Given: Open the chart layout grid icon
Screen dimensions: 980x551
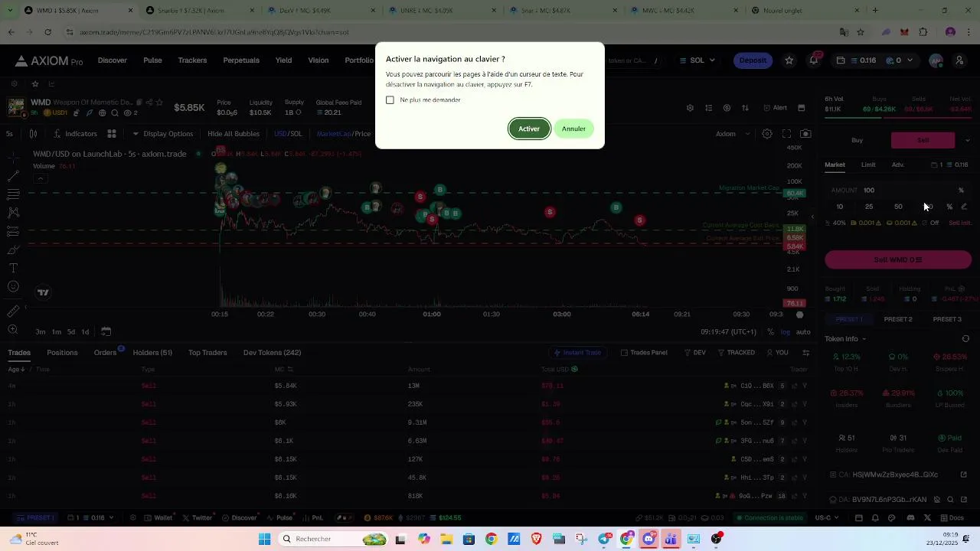Looking at the screenshot, I should click(x=112, y=133).
